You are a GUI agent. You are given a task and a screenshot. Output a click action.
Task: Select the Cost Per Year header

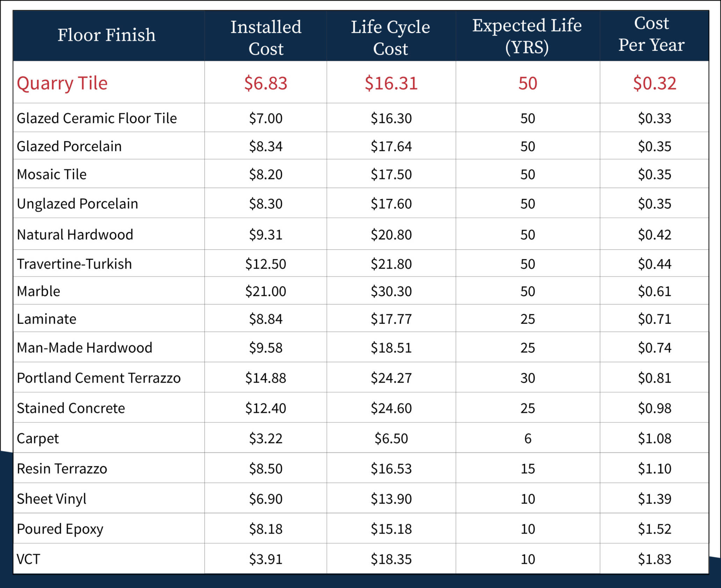[651, 34]
